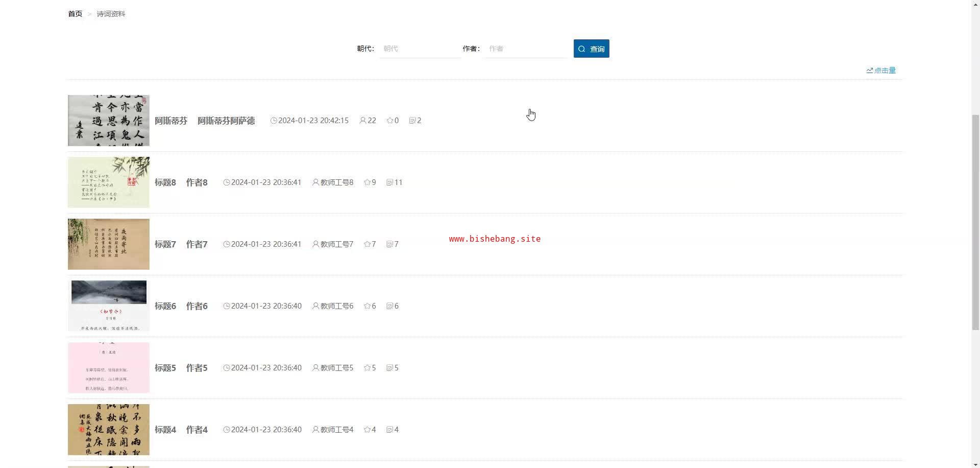Click the star icon in the 标题4 row

tap(367, 430)
